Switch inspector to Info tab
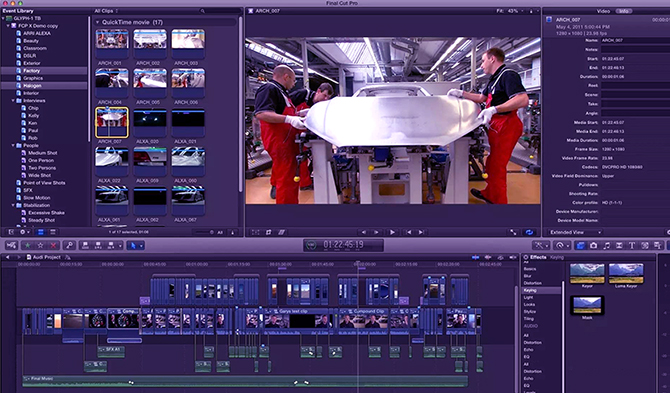The width and height of the screenshot is (670, 393). pos(623,11)
